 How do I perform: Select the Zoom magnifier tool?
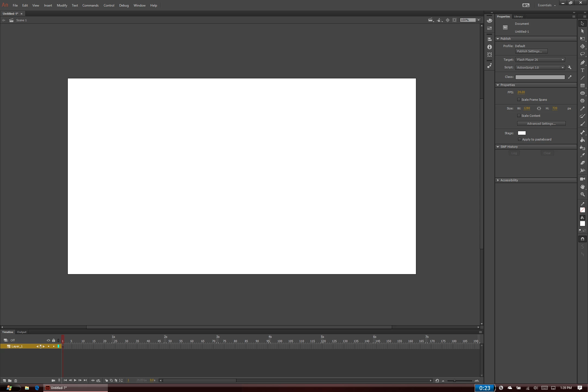click(x=582, y=194)
